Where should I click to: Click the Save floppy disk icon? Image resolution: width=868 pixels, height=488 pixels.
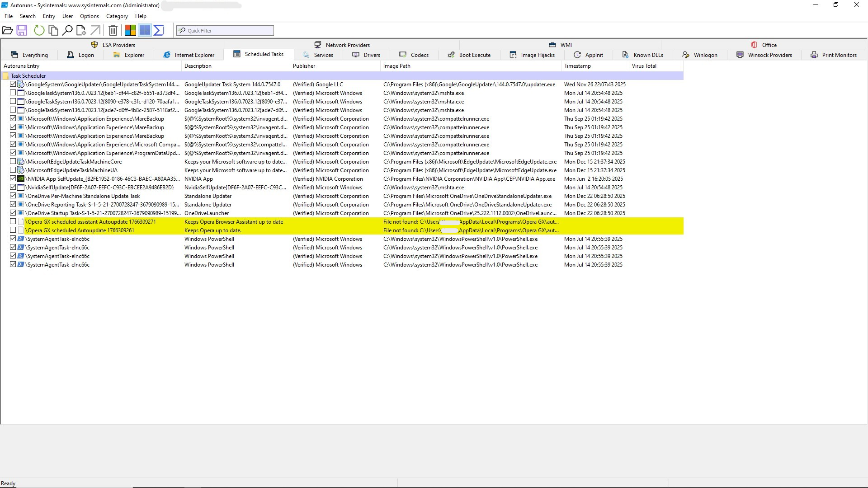click(x=22, y=30)
